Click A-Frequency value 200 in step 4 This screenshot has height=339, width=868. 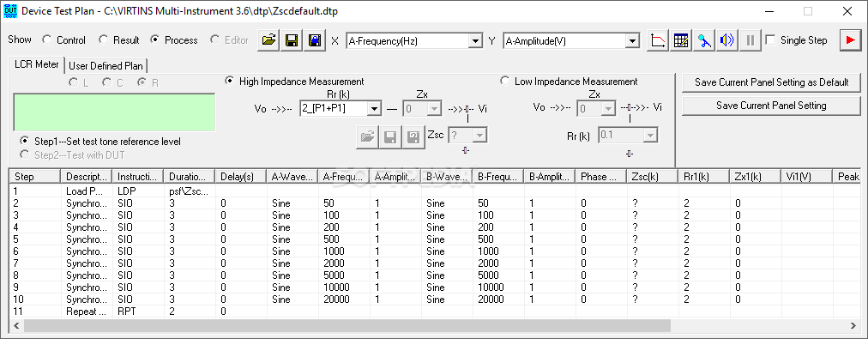(331, 227)
